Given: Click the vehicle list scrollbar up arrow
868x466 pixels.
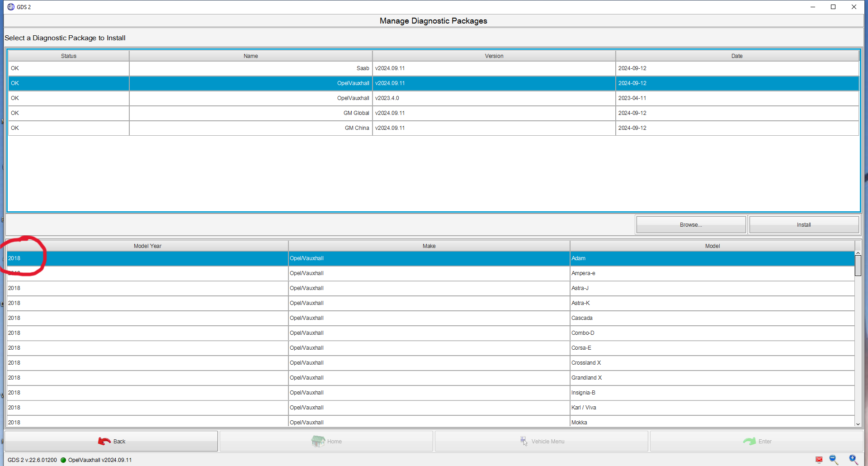Looking at the screenshot, I should [858, 253].
